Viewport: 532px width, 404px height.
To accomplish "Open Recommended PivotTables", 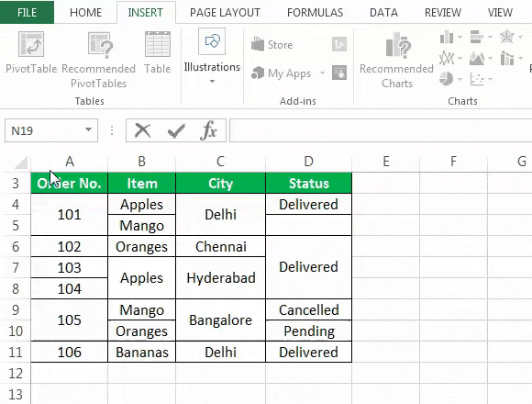I will point(99,60).
